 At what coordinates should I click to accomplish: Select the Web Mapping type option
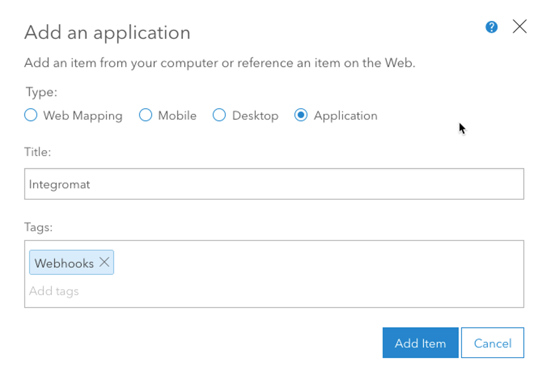tap(31, 115)
